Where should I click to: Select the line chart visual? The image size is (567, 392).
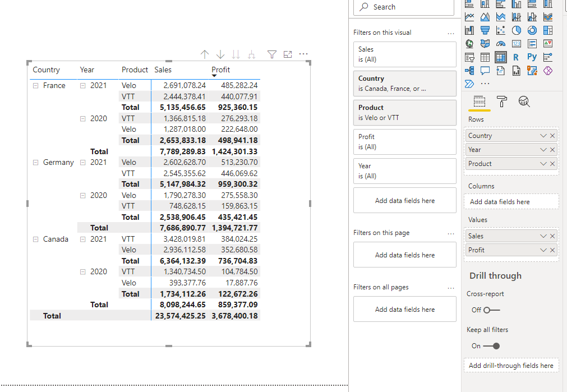(469, 17)
